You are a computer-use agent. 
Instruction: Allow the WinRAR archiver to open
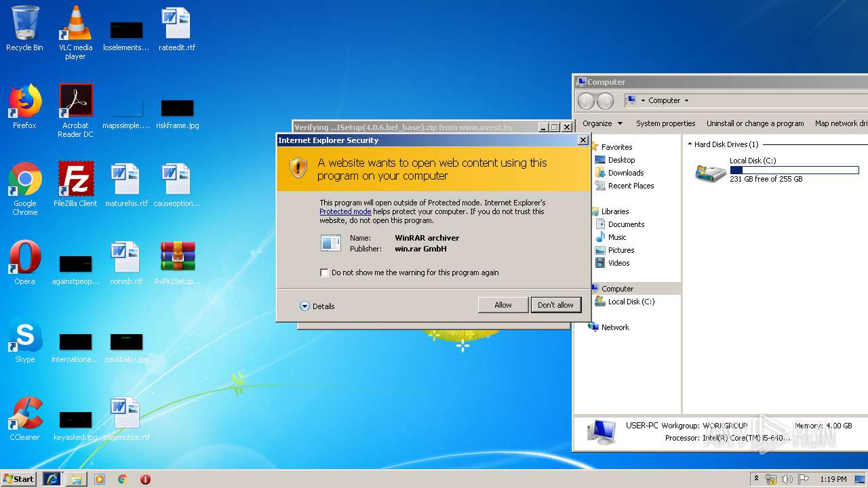click(503, 305)
